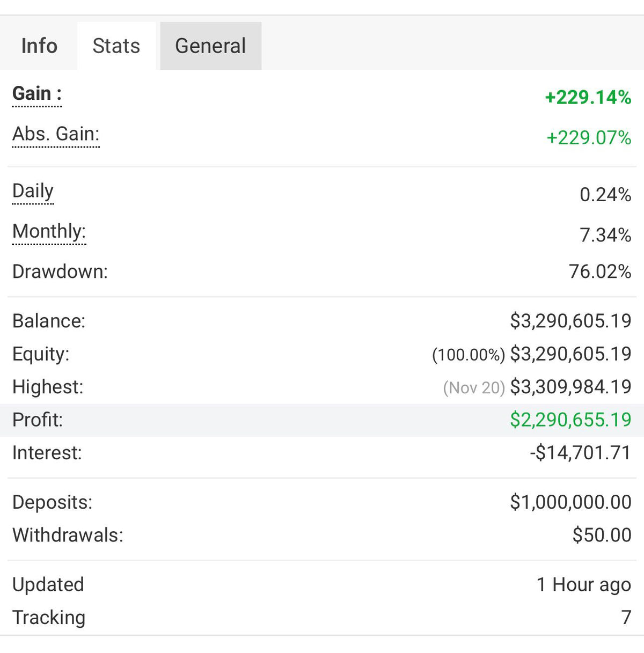The image size is (644, 653).
Task: Select the +229.07% absolute gain figure
Action: click(589, 138)
